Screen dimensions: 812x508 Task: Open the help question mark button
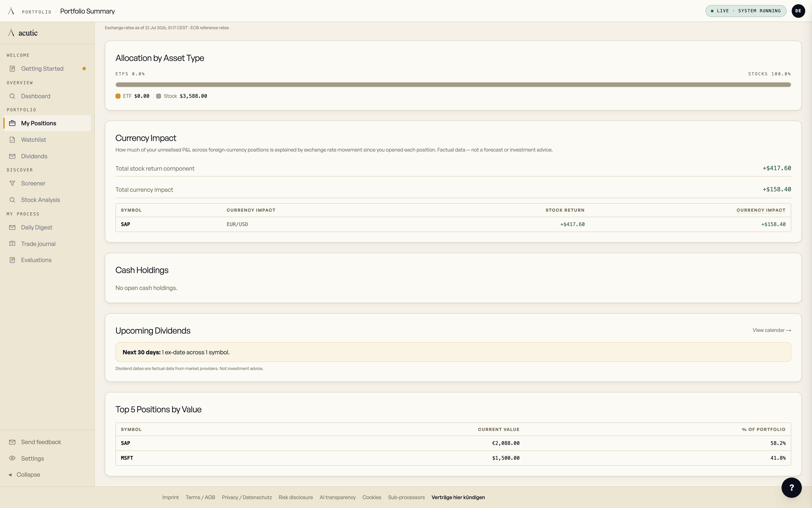791,487
